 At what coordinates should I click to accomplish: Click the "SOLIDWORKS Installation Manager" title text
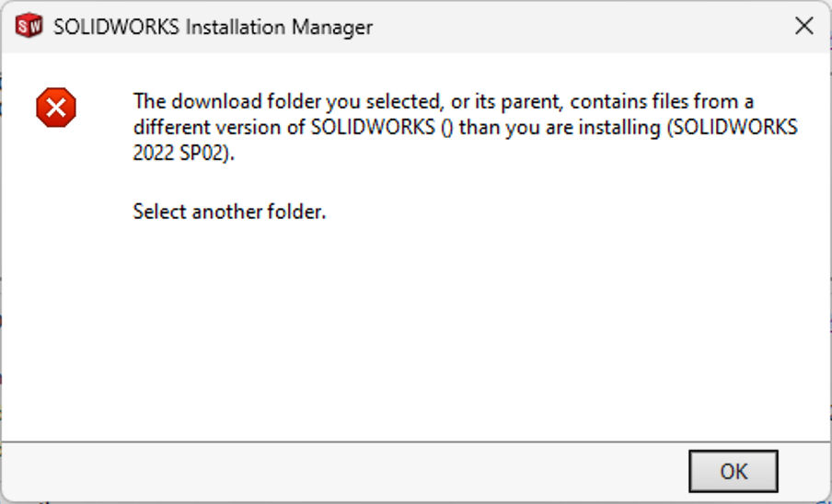click(213, 27)
